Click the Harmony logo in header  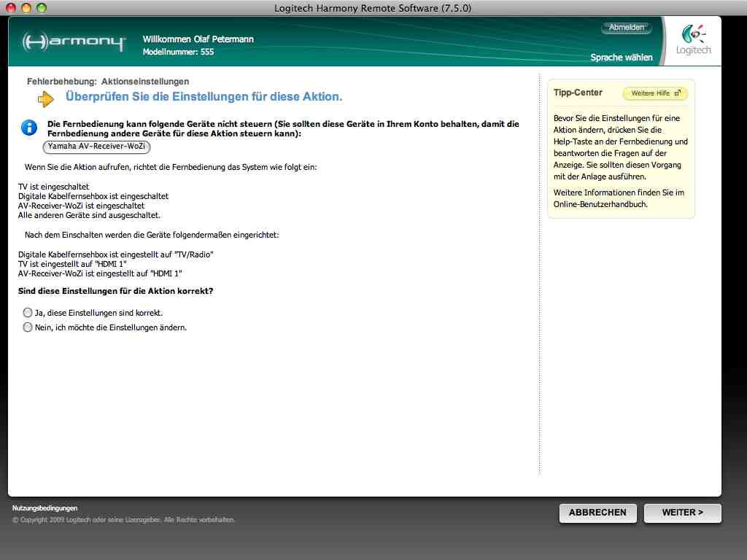coord(74,42)
